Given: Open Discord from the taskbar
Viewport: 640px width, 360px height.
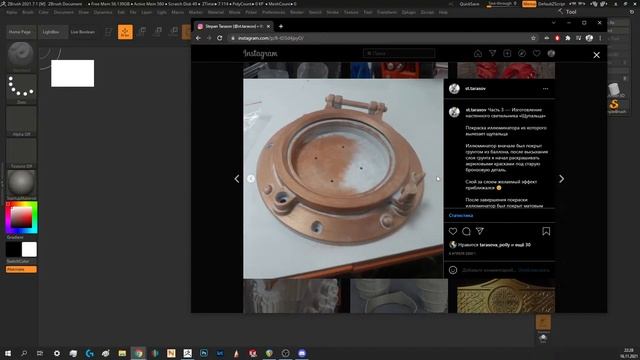Looking at the screenshot, I should 302,353.
